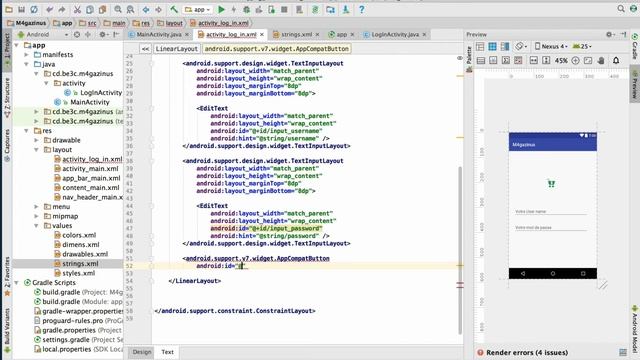This screenshot has height=360, width=640.
Task: Click the Apply Changes lightning icon
Action: [x=234, y=9]
